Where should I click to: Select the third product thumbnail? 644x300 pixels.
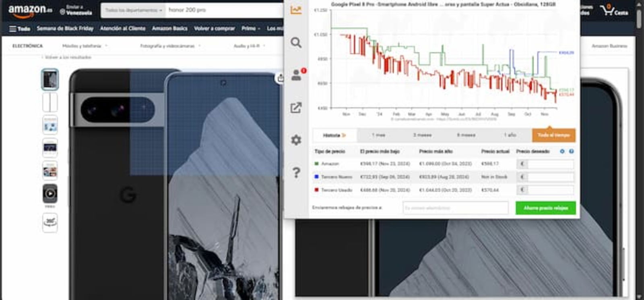50,125
